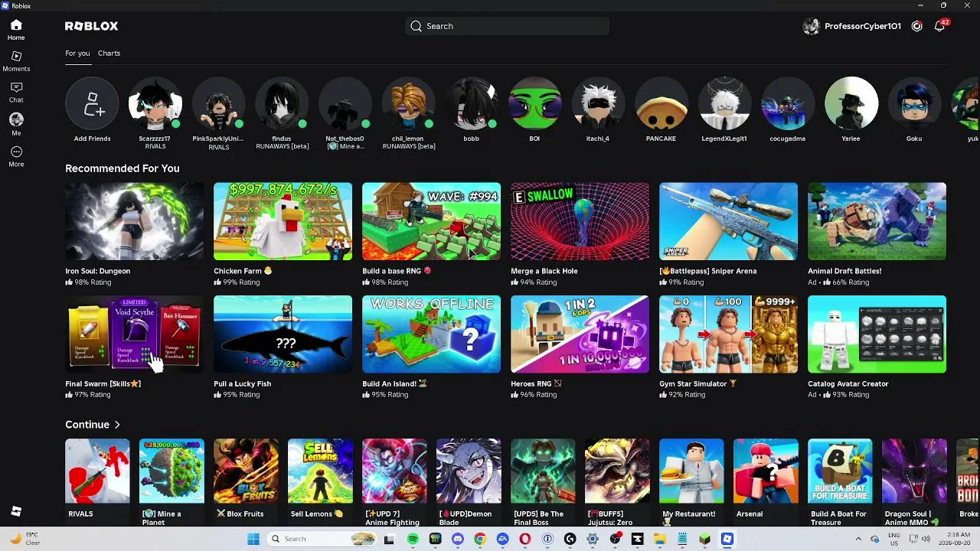Continue playing Mine a Planet

(x=171, y=471)
